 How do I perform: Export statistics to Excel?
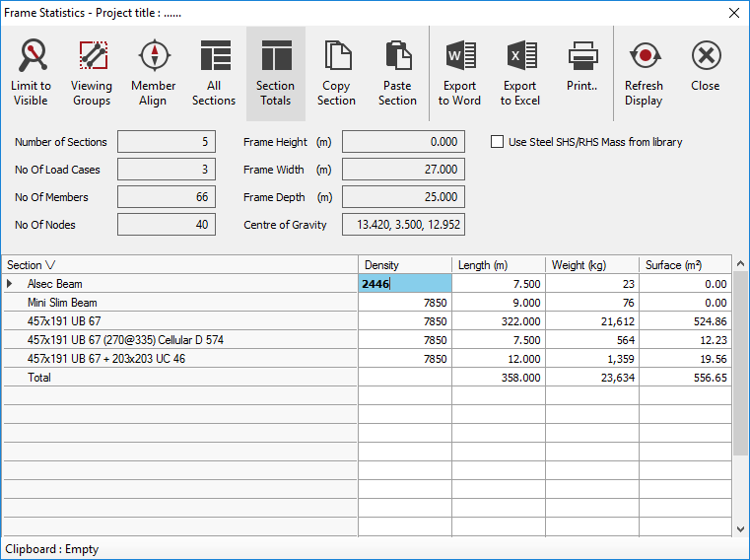[x=520, y=69]
